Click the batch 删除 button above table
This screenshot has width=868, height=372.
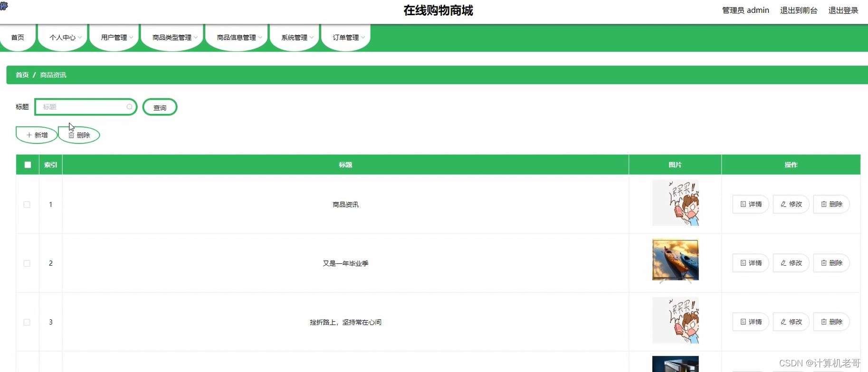point(79,135)
